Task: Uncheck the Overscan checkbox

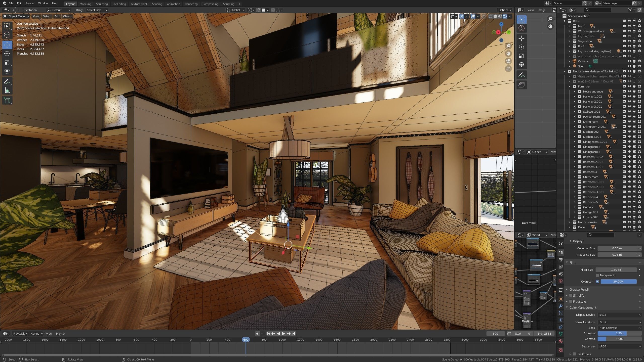Action: (597, 282)
